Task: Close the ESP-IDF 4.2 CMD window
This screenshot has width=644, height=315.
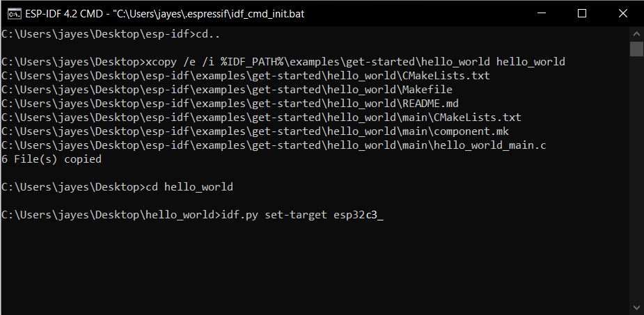Action: (622, 13)
